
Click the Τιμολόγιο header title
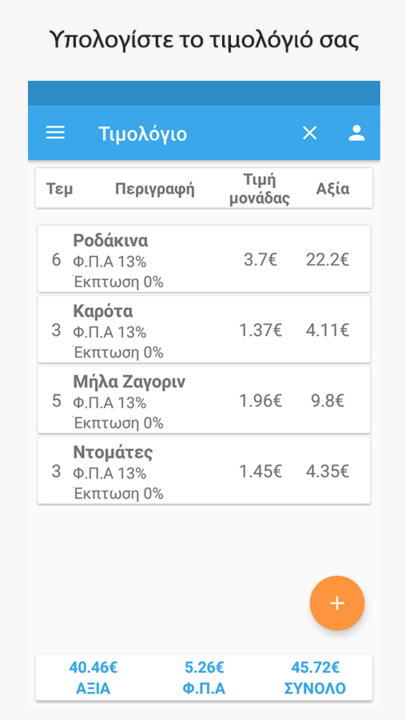click(x=143, y=134)
